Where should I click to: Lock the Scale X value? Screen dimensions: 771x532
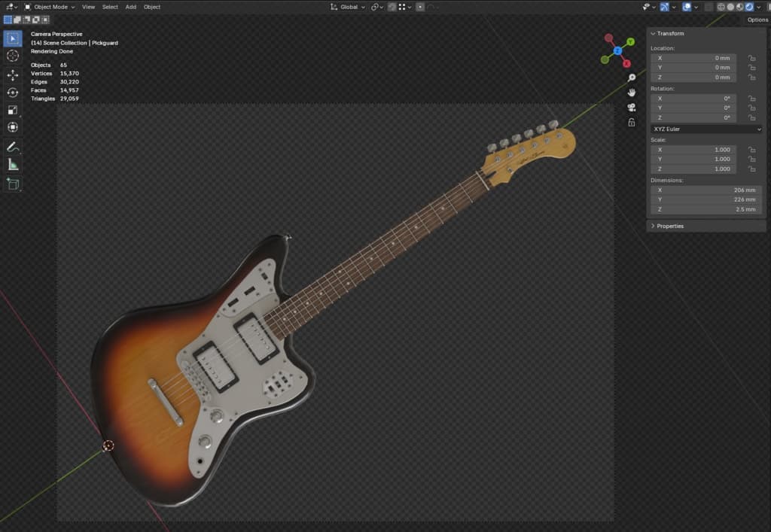click(x=752, y=149)
